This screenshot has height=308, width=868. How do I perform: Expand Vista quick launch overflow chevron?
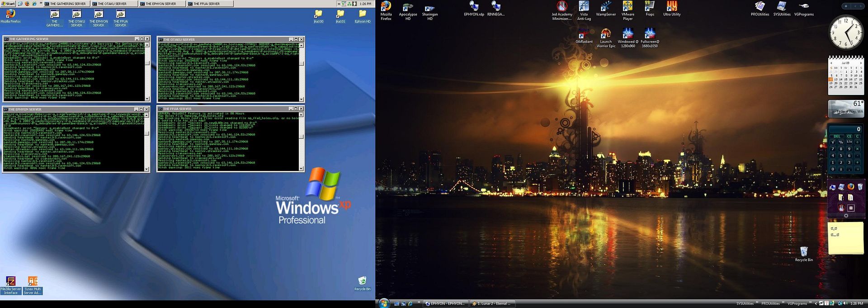click(419, 303)
